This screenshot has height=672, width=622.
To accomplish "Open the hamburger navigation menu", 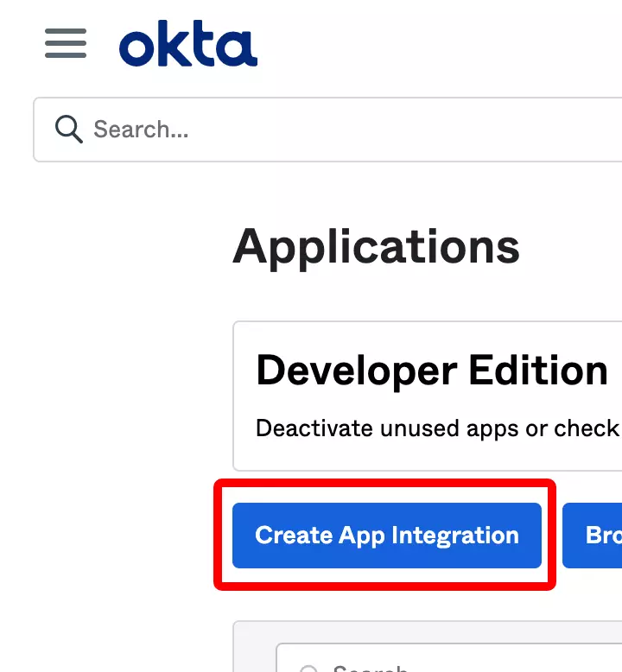I will tap(66, 43).
